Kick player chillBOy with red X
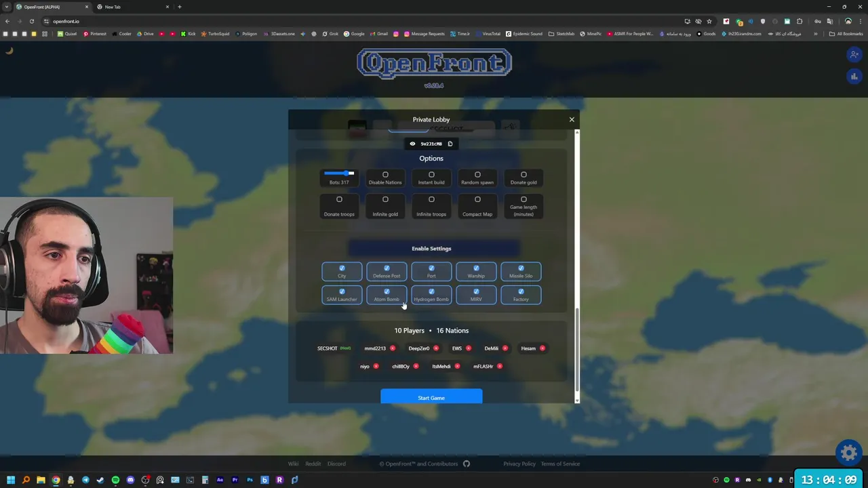This screenshot has width=868, height=488. click(x=416, y=367)
